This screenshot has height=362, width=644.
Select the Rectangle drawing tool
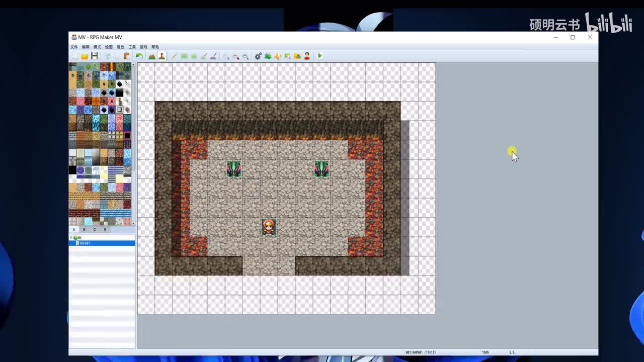[184, 56]
